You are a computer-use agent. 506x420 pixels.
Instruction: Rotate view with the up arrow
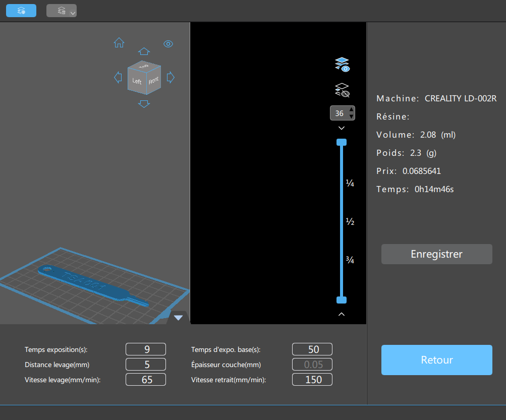144,51
